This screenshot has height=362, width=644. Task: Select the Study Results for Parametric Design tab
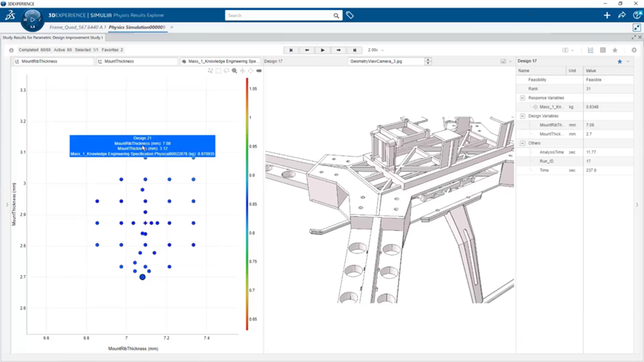pyautogui.click(x=53, y=37)
